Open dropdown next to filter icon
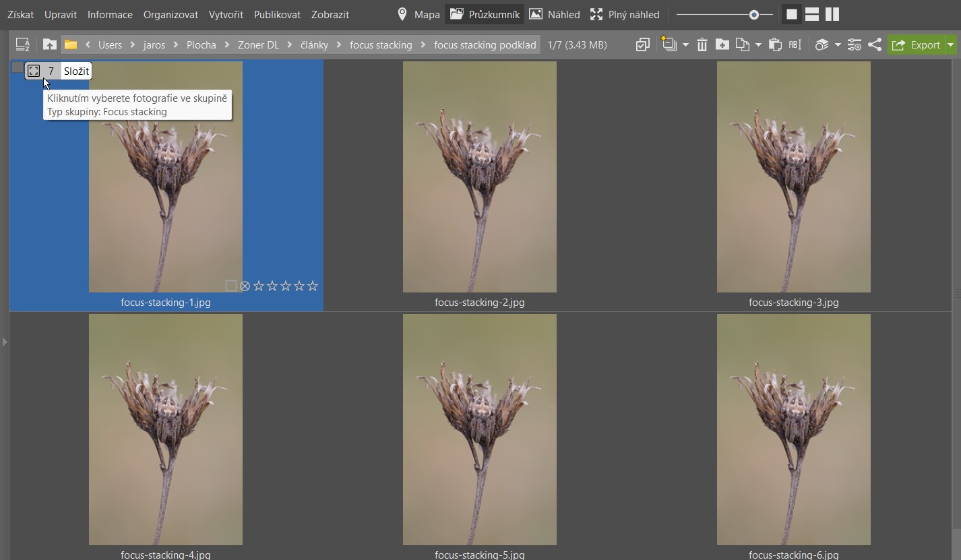Viewport: 961px width, 560px height. click(838, 45)
